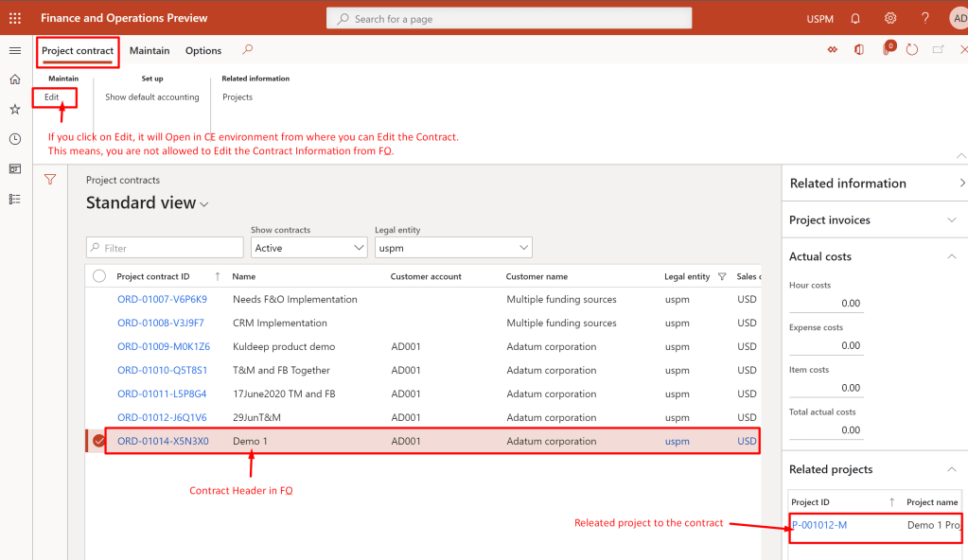The height and width of the screenshot is (560, 968).
Task: Click the refresh page icon
Action: [912, 50]
